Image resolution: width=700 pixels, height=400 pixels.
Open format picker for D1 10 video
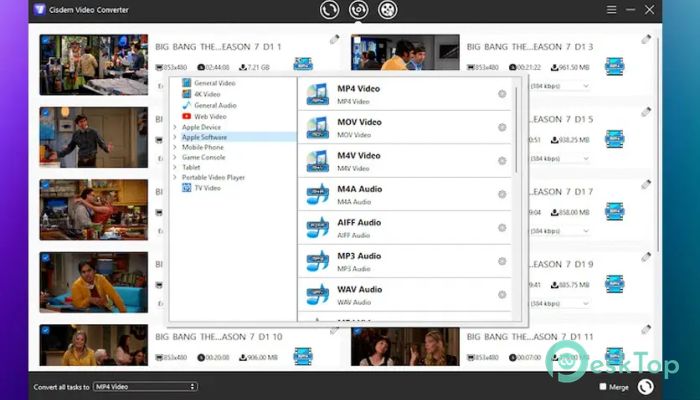(x=303, y=357)
